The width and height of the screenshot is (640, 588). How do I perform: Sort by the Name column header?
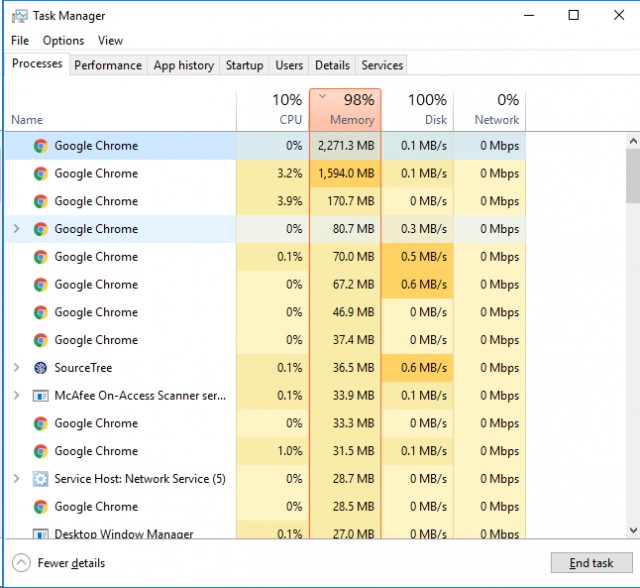click(120, 110)
